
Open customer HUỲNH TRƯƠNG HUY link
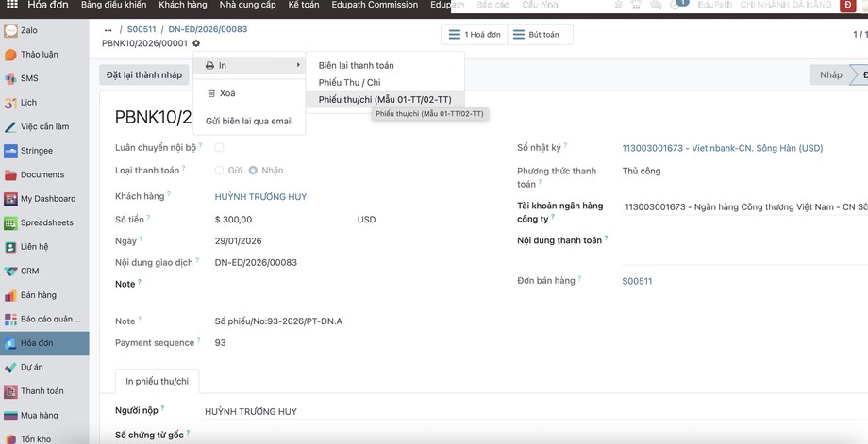260,197
